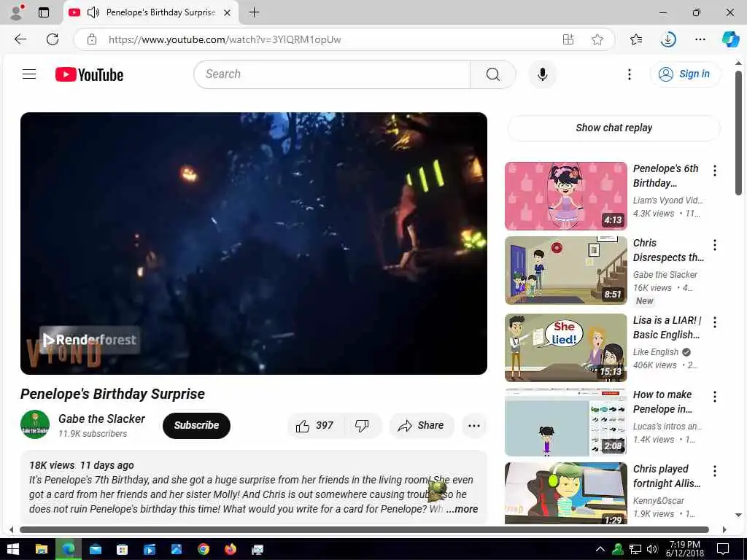This screenshot has width=747, height=560.
Task: Open browser Downloads
Action: (668, 39)
